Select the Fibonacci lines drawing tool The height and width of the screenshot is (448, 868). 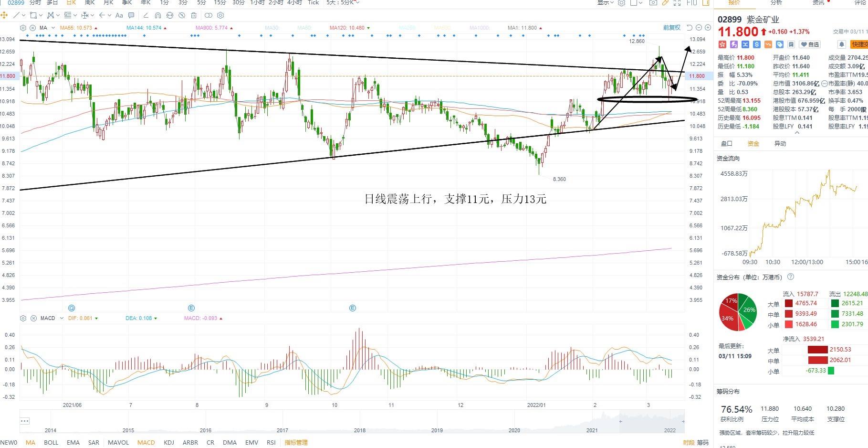pyautogui.click(x=68, y=15)
